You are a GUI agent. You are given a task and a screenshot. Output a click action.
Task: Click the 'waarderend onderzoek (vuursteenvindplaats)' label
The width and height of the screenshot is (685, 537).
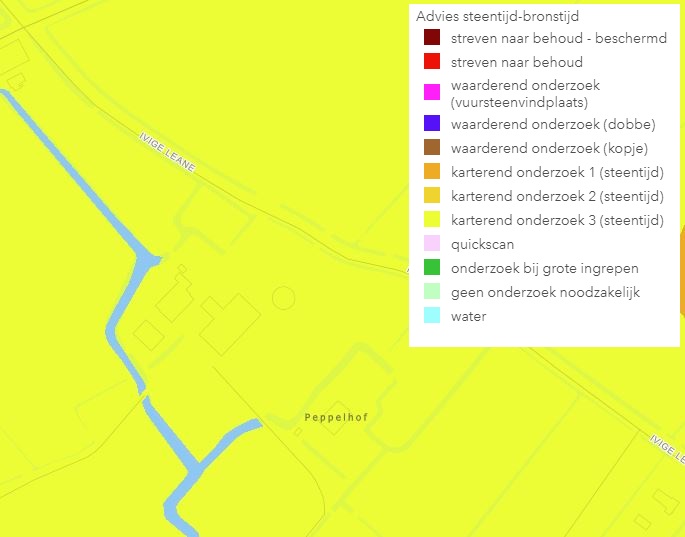(x=525, y=94)
